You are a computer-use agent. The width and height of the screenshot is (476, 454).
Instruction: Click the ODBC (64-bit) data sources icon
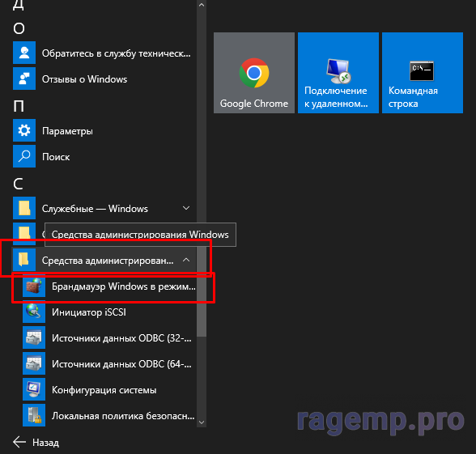coord(34,363)
